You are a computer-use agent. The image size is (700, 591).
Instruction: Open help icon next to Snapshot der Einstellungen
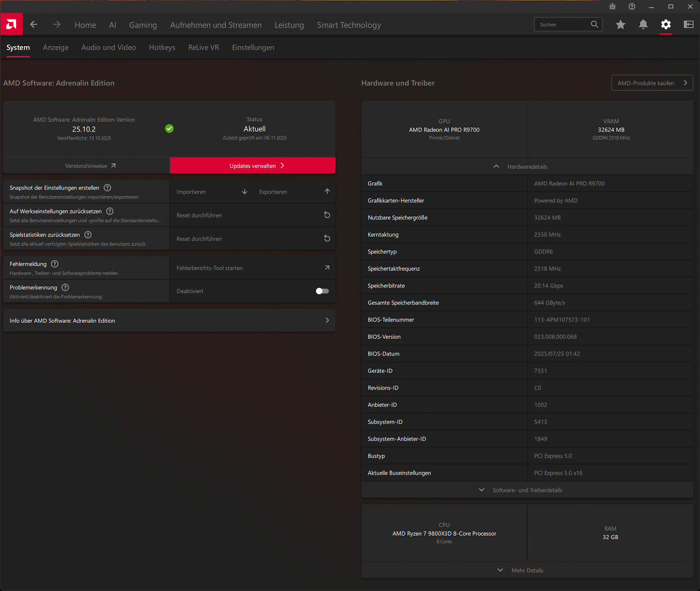(x=107, y=188)
